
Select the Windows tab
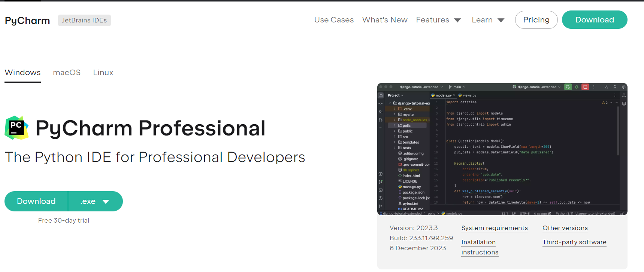click(x=22, y=73)
